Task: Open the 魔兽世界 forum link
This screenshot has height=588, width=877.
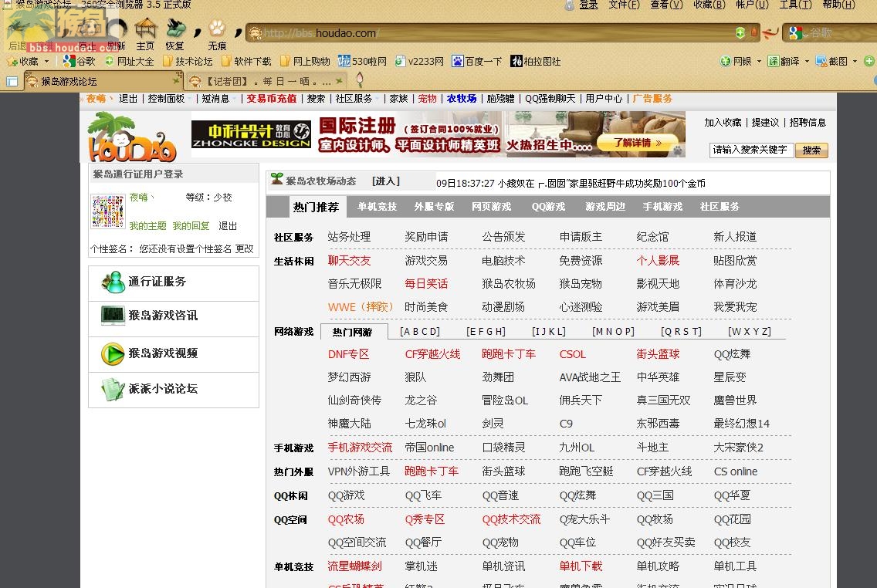Action: tap(735, 400)
